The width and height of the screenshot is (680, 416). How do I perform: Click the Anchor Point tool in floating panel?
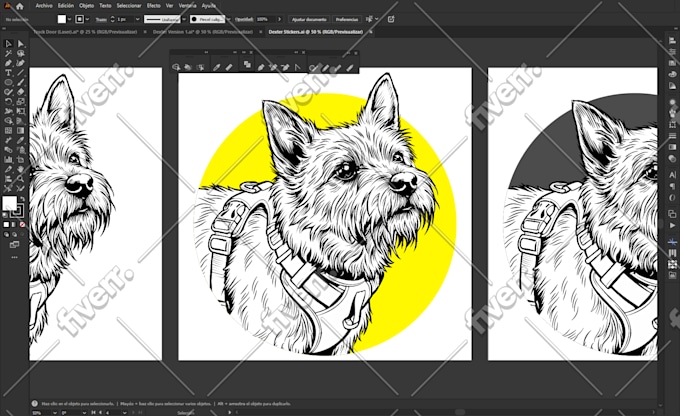[297, 67]
